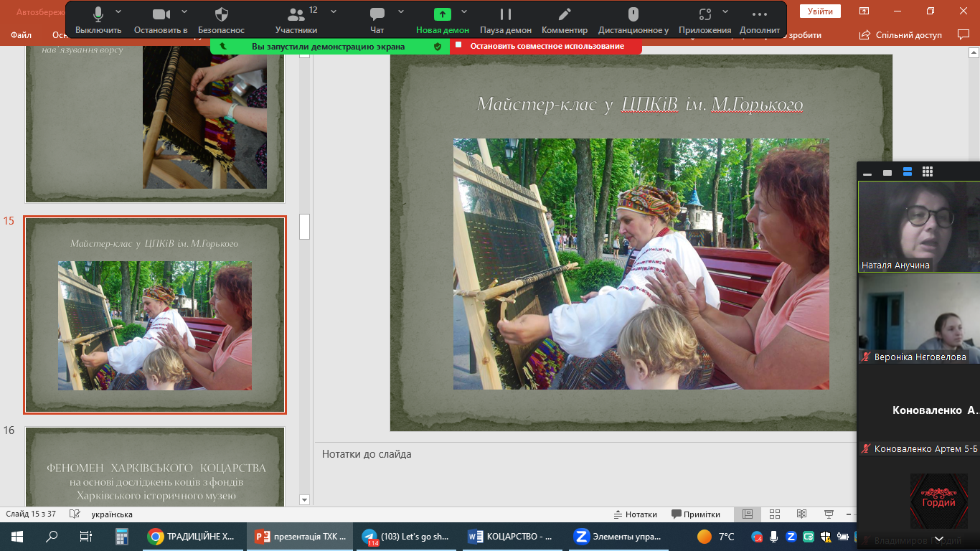Click spell check icon in status bar
This screenshot has width=980, height=551.
point(74,514)
